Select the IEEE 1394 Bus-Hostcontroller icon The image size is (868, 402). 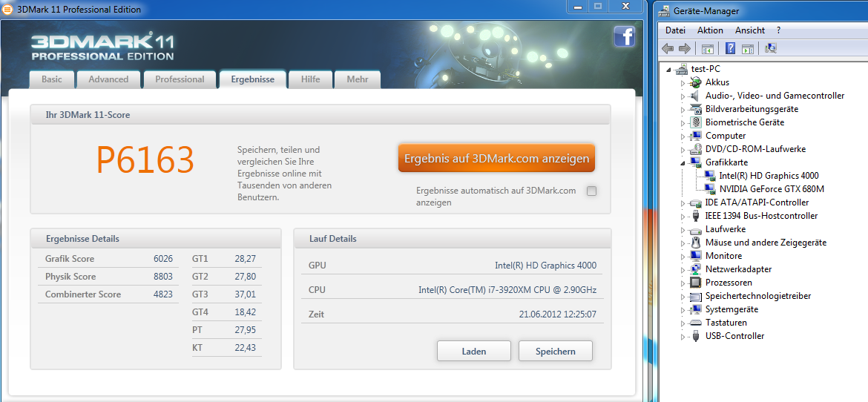(x=696, y=216)
